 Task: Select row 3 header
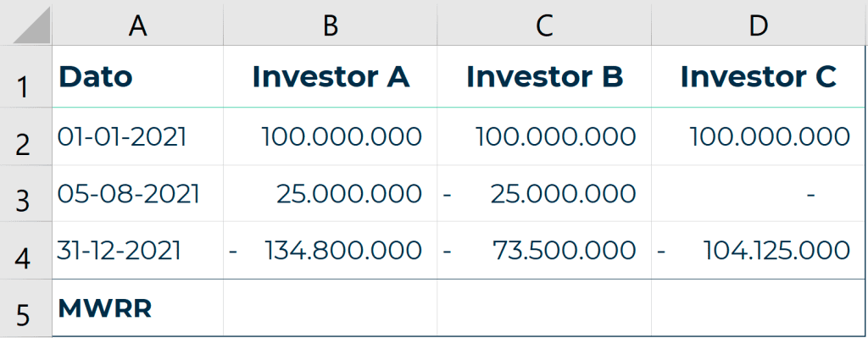(26, 194)
